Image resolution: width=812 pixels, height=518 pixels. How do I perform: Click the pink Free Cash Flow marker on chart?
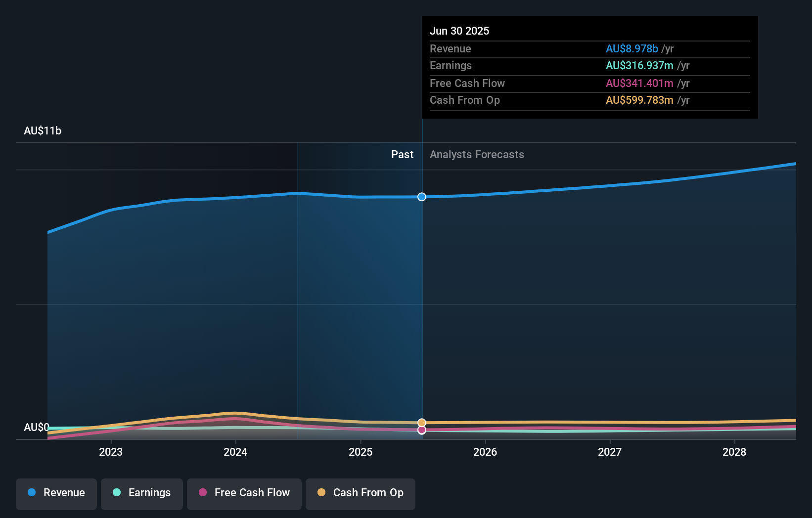421,430
